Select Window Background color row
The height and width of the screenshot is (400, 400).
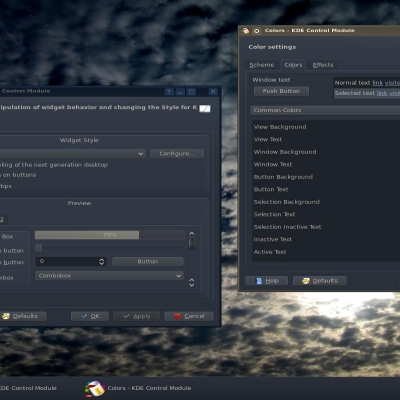[326, 152]
